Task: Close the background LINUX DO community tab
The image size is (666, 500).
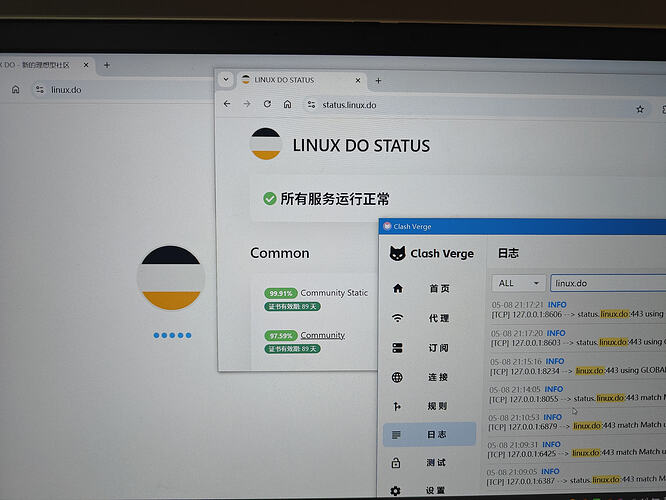Action: [x=86, y=65]
